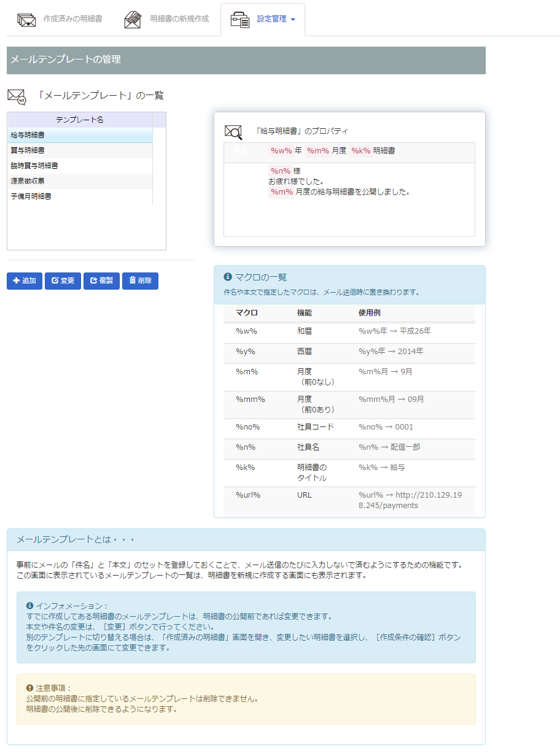Choose 臨時賞与明細書 from the template list
560x756 pixels.
tap(80, 166)
